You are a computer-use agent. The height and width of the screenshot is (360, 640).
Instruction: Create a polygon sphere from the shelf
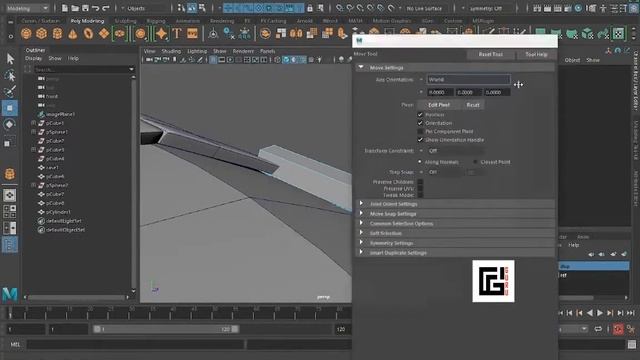coord(26,33)
